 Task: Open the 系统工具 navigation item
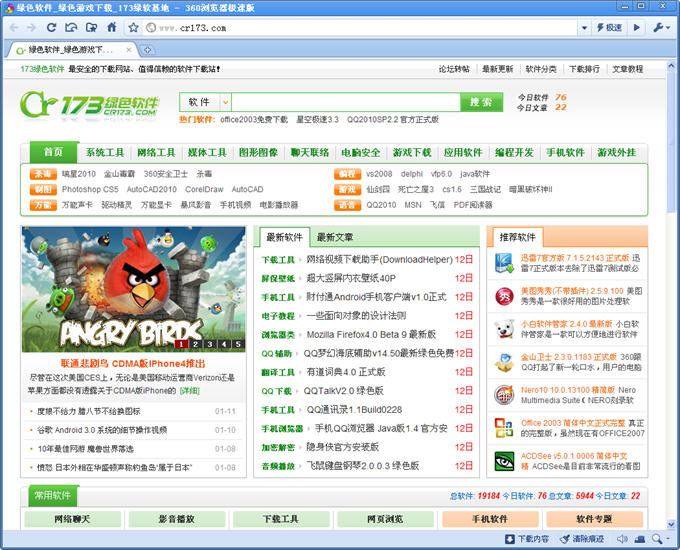point(105,153)
